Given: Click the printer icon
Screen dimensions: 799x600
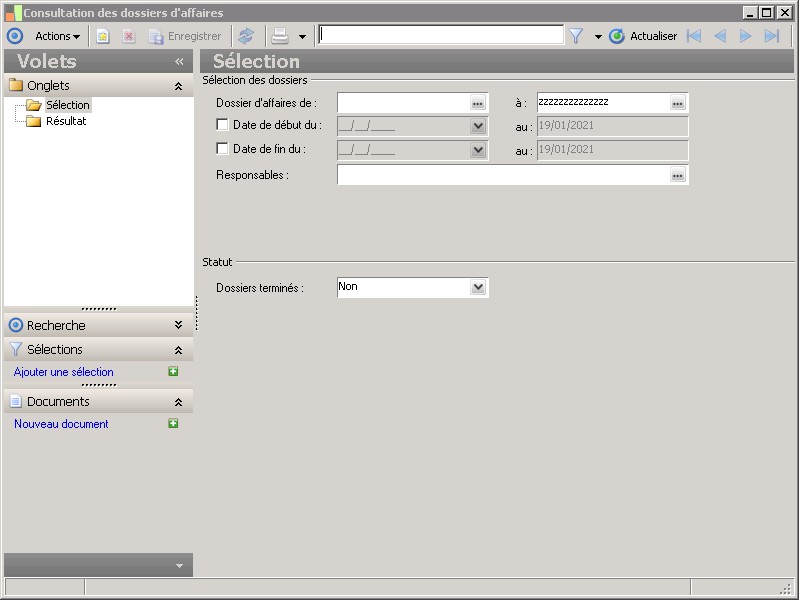Looking at the screenshot, I should 280,36.
